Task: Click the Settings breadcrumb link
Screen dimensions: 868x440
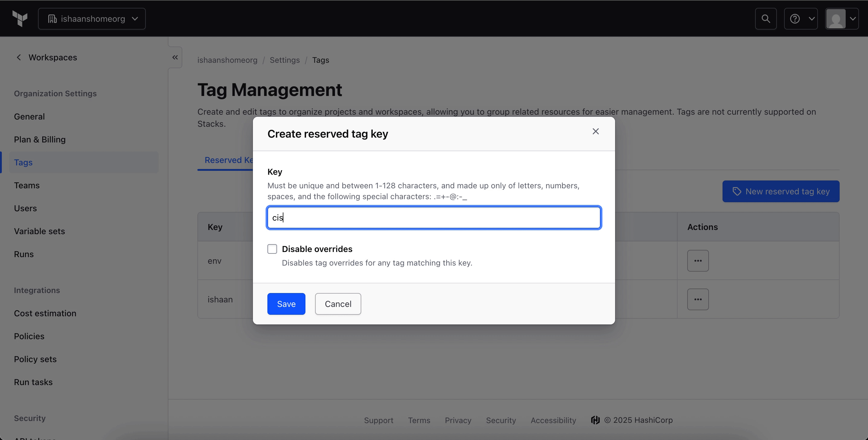Action: (284, 60)
